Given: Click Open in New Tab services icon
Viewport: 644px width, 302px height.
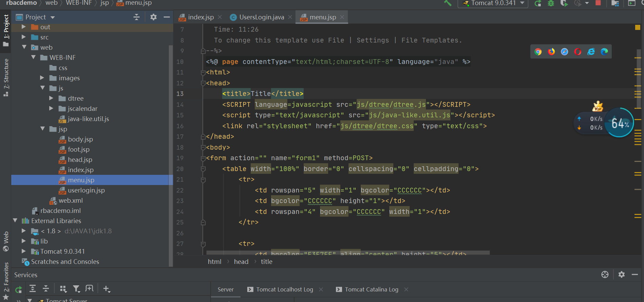Looking at the screenshot, I should coord(89,289).
